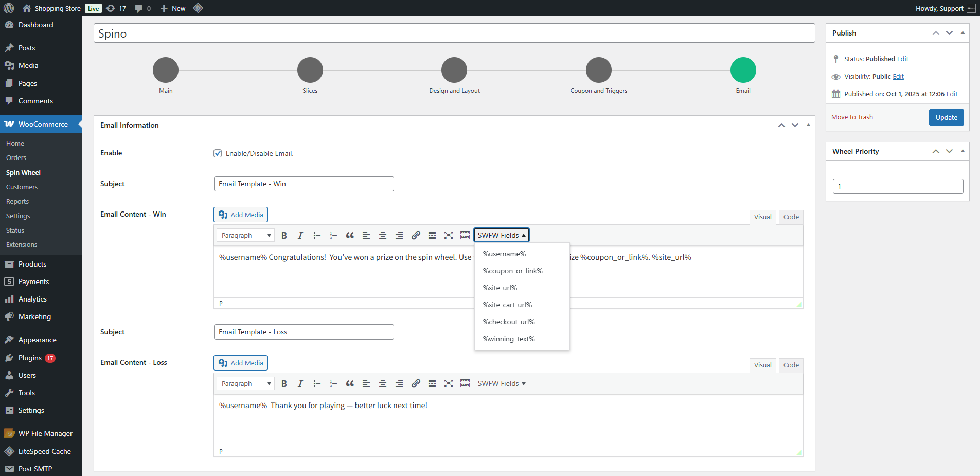Click align center icon in Win editor
Screen dimensions: 980x476
[383, 235]
